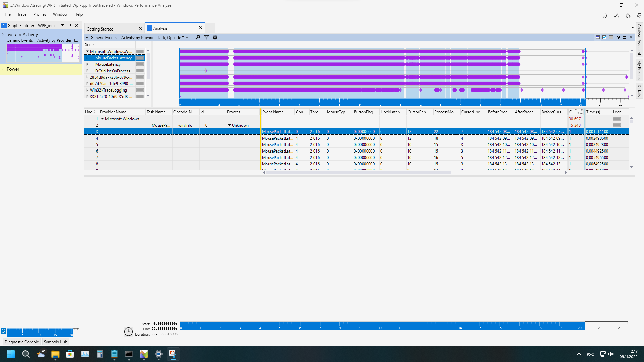
Task: Expand System Activity in Graph Explorer
Action: (x=3, y=34)
